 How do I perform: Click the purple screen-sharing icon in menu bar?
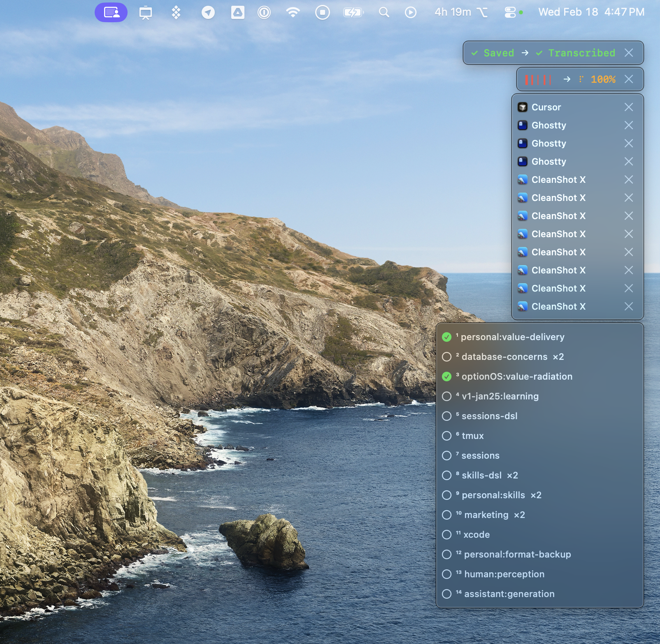pyautogui.click(x=111, y=12)
